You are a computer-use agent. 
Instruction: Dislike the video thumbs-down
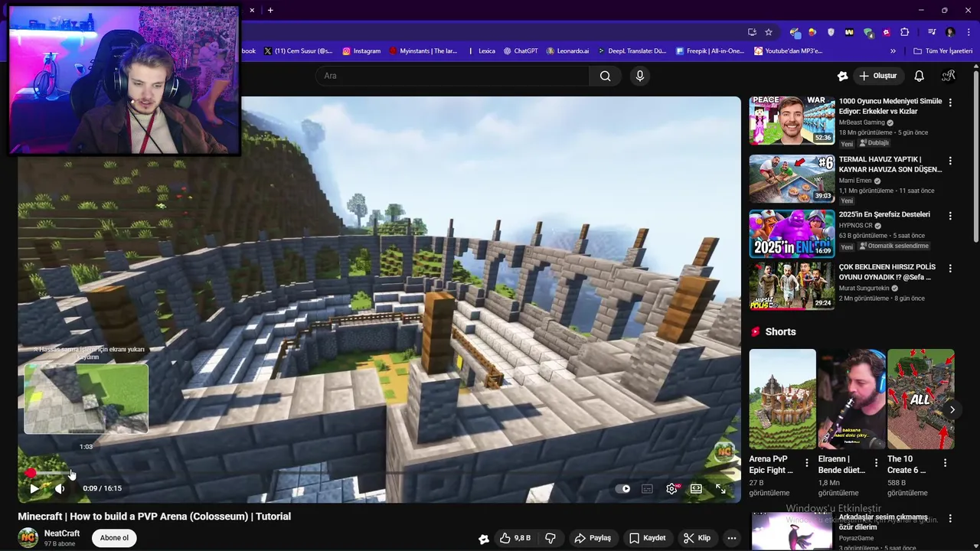pos(550,538)
